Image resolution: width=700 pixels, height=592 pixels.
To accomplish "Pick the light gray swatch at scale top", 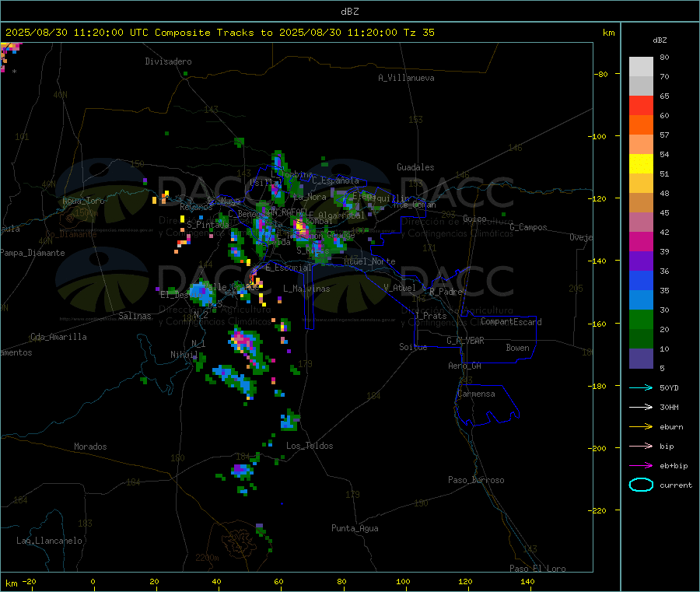I will point(641,67).
